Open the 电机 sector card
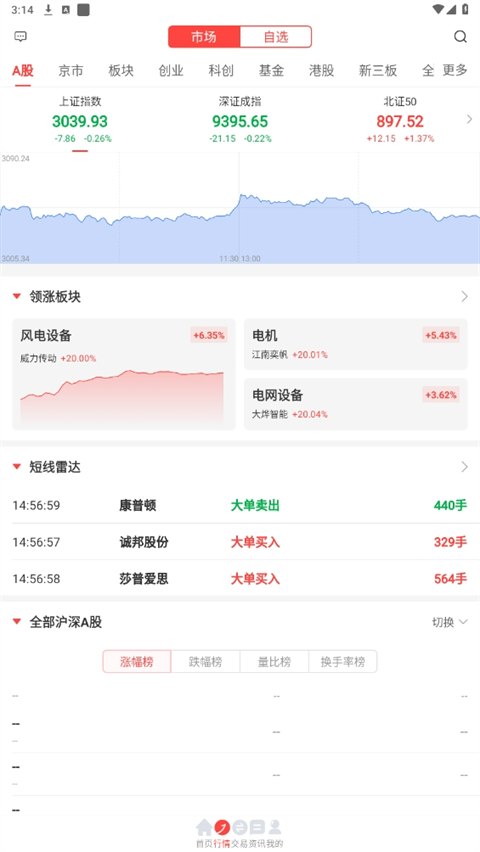 tap(356, 344)
